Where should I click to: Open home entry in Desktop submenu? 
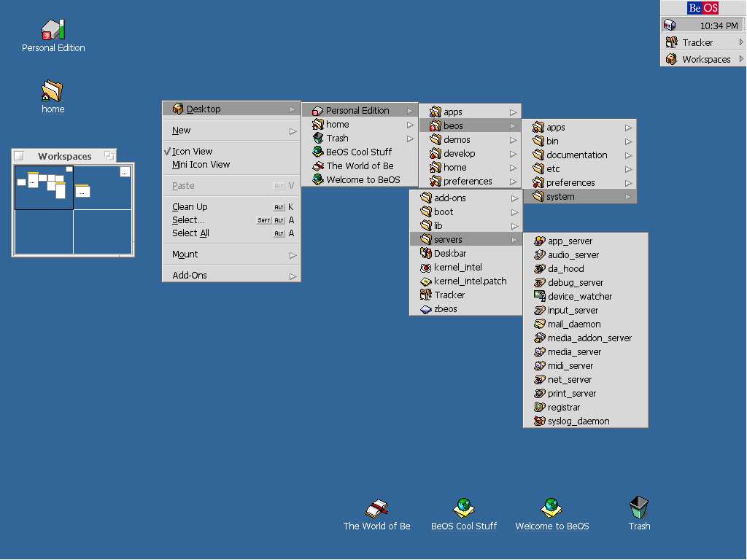[x=360, y=124]
